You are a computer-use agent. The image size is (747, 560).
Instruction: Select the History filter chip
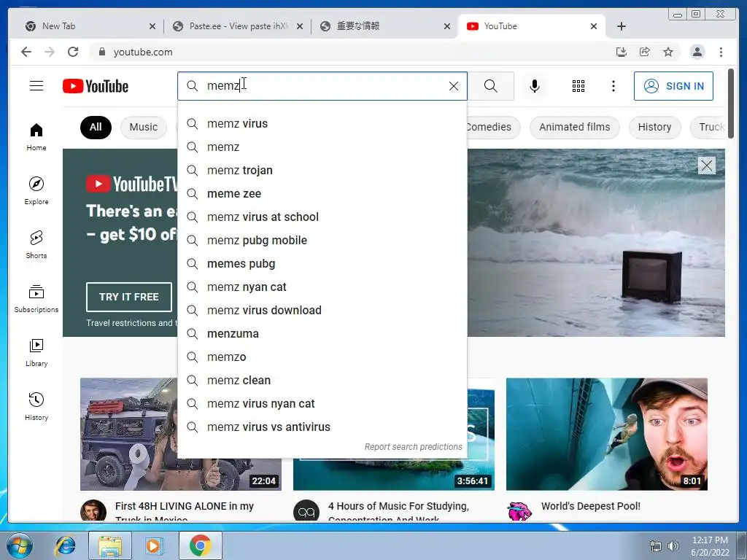[654, 127]
